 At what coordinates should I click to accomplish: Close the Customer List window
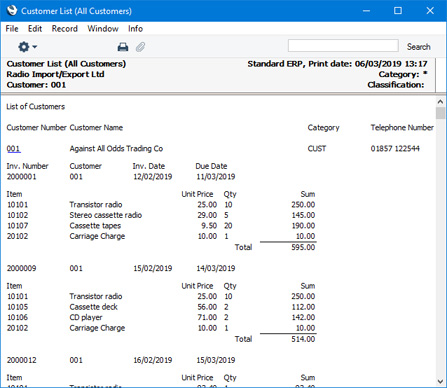(430, 11)
